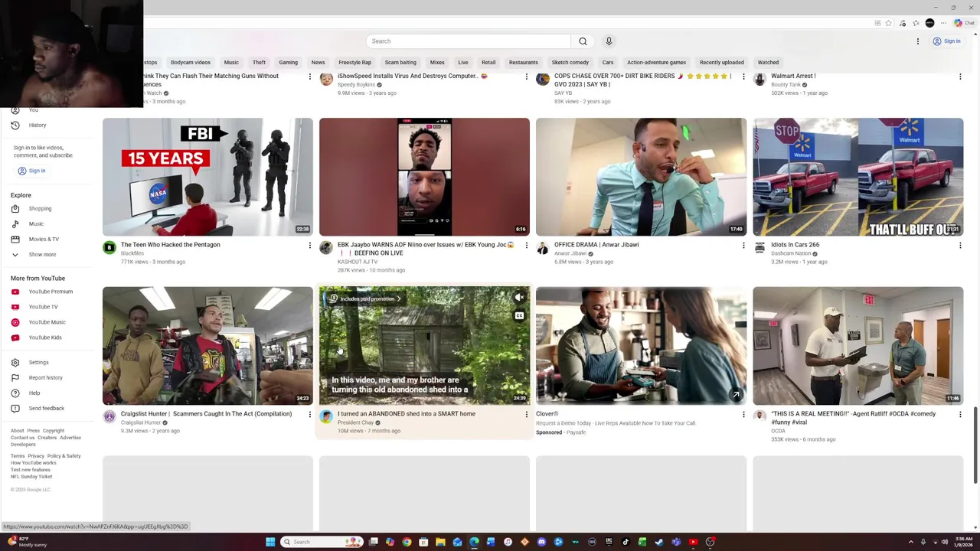Start voice search with the microphone icon
This screenshot has width=980, height=551.
coord(609,41)
